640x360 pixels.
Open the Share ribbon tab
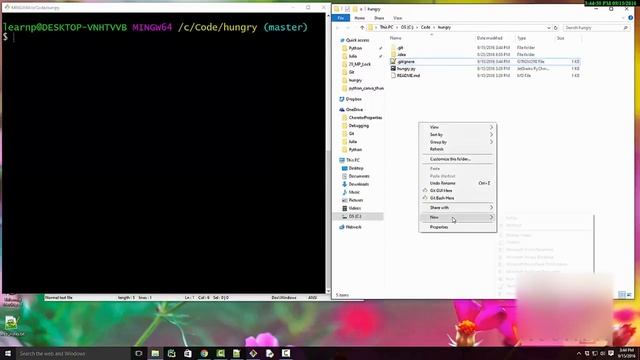coord(379,18)
